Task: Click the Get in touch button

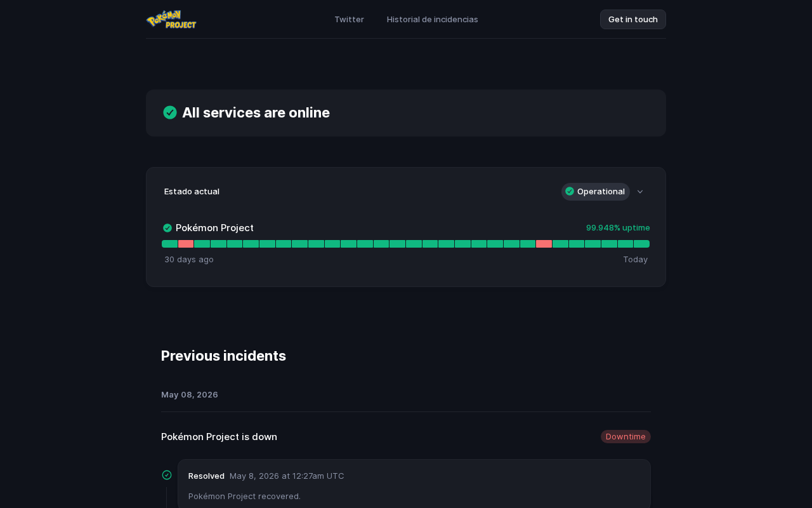Action: pos(632,19)
